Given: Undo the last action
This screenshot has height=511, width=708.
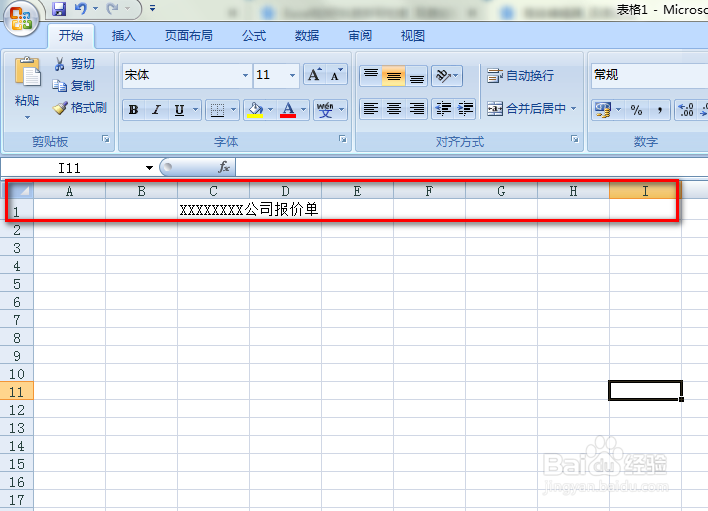Looking at the screenshot, I should (81, 8).
